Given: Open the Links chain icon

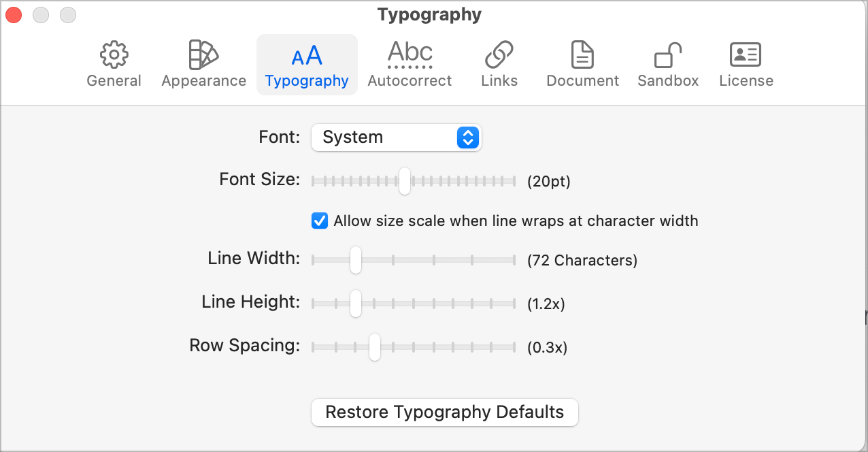Looking at the screenshot, I should [x=499, y=54].
